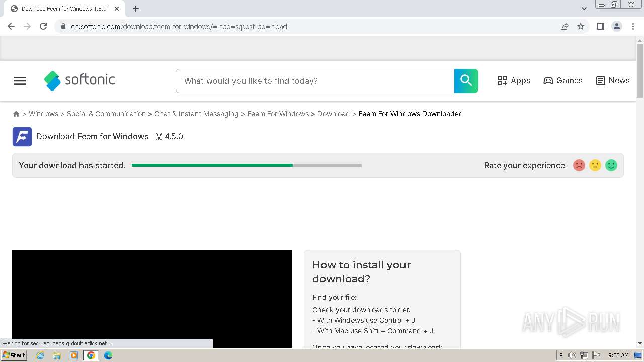Screen dimensions: 644x362
Task: Rate experience with green happy face
Action: pyautogui.click(x=611, y=165)
